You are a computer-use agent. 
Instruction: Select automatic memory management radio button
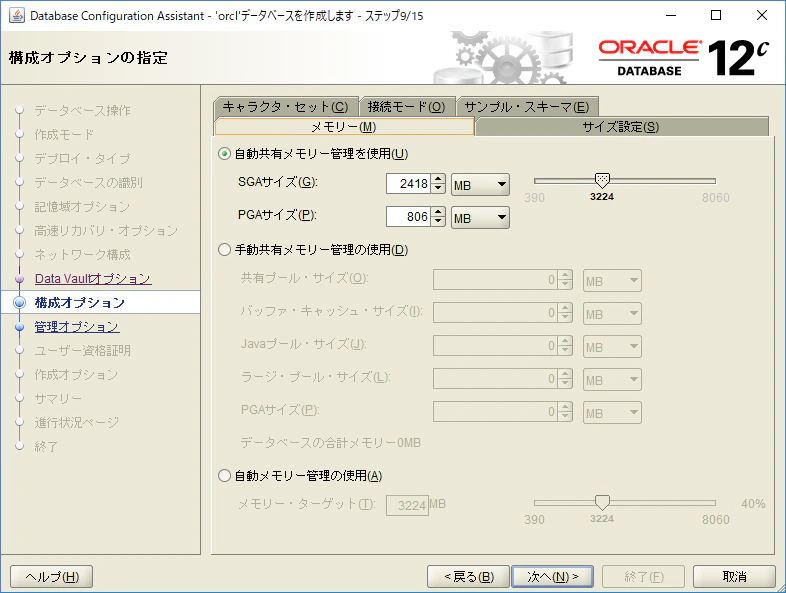coord(224,476)
